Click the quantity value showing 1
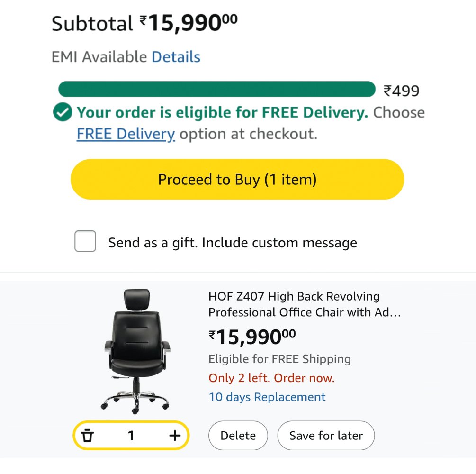 [131, 435]
